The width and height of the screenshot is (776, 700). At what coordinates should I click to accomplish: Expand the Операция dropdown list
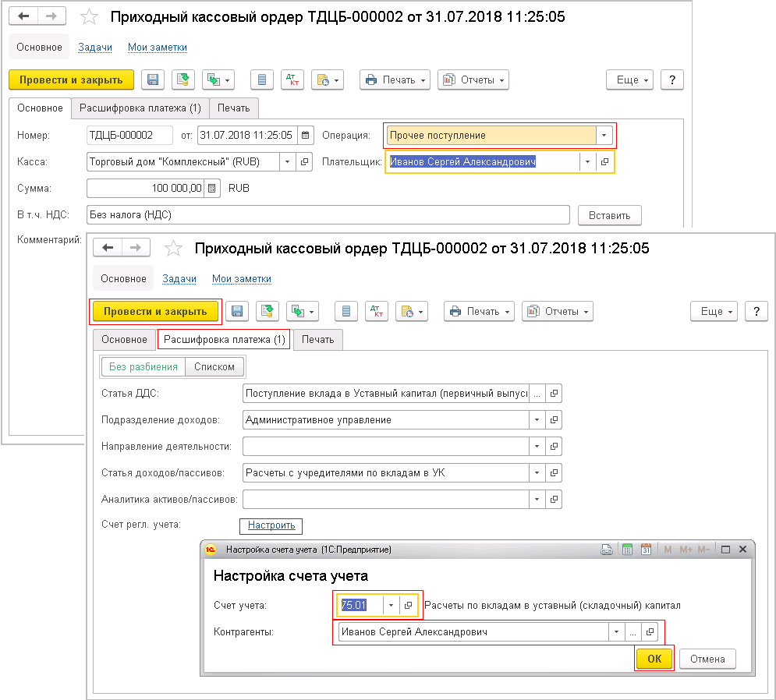604,135
